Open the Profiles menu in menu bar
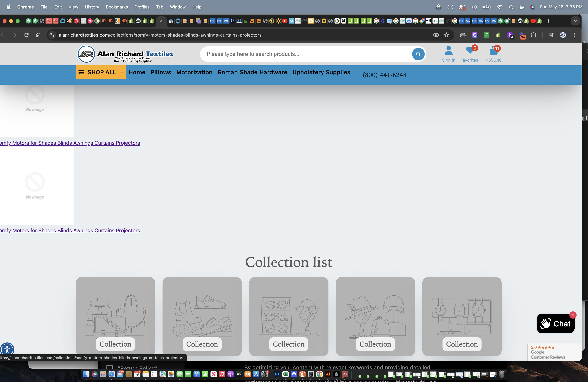Screen dimensions: 588x382 142,7
